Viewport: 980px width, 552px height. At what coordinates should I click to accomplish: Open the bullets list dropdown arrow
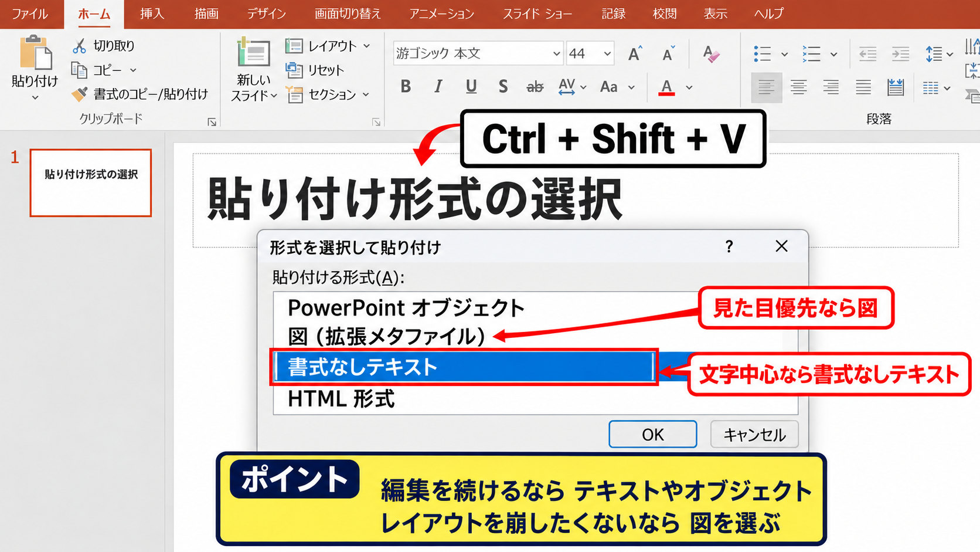tap(784, 55)
